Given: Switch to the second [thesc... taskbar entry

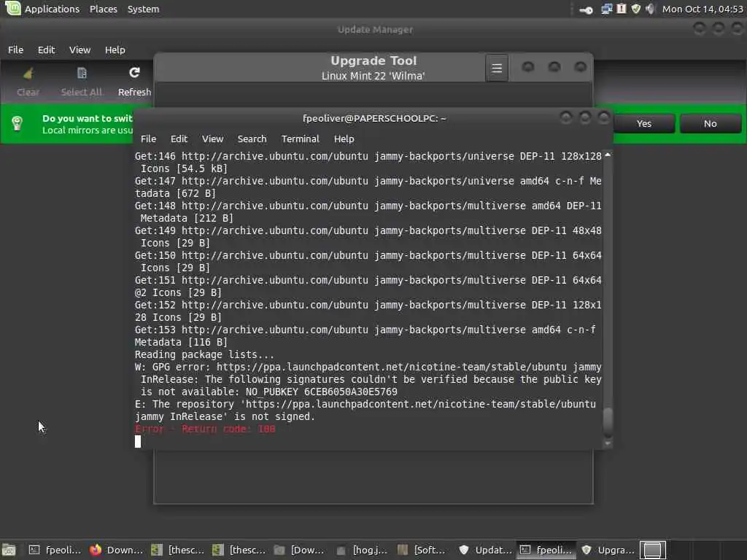Looking at the screenshot, I should (239, 550).
